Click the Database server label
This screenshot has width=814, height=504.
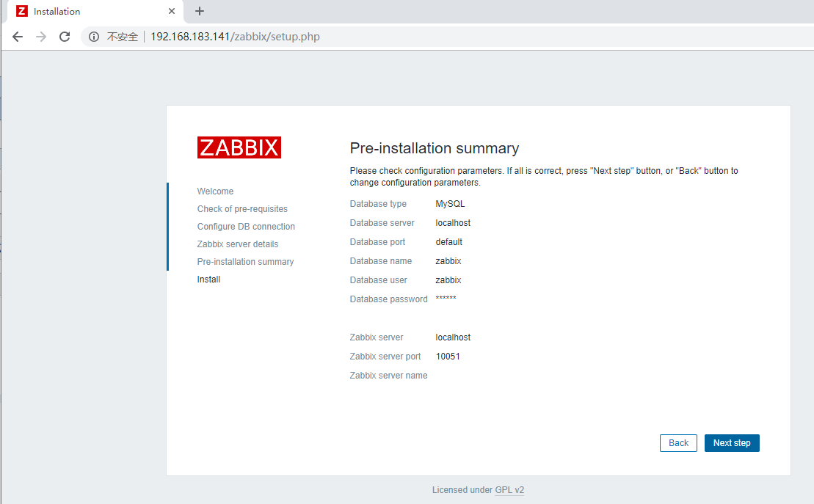(x=382, y=223)
